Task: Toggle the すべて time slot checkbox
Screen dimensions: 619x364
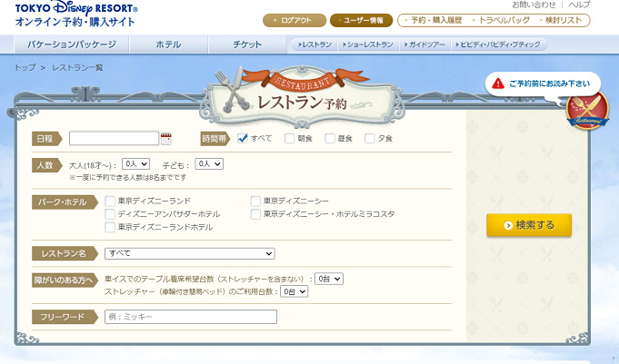Action: tap(243, 138)
